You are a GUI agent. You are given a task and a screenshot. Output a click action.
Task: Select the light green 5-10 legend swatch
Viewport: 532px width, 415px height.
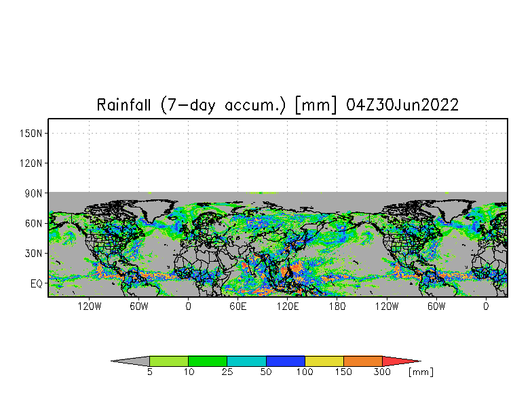point(169,361)
